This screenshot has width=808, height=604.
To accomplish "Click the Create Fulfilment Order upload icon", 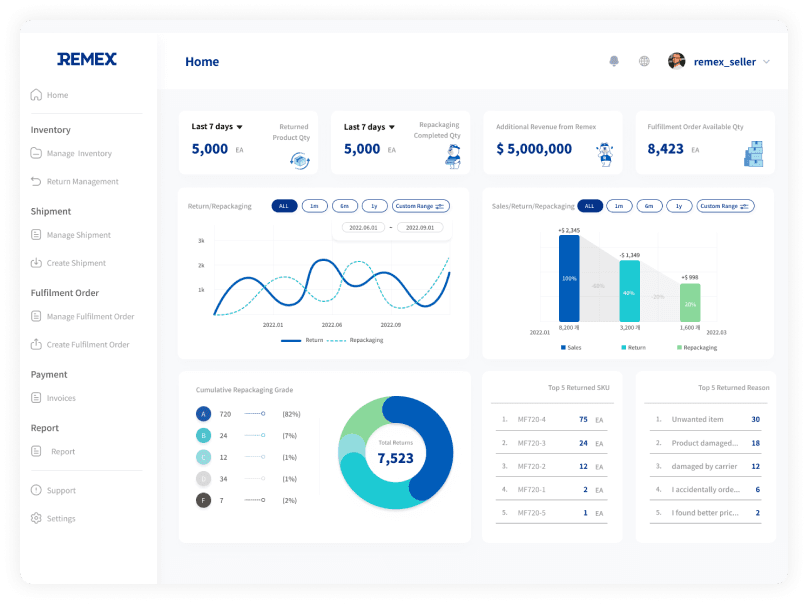I will pos(36,344).
